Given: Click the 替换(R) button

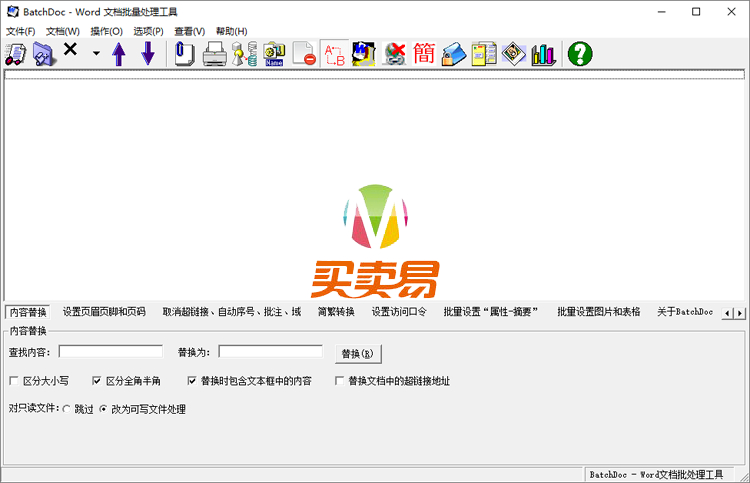Looking at the screenshot, I should 358,354.
